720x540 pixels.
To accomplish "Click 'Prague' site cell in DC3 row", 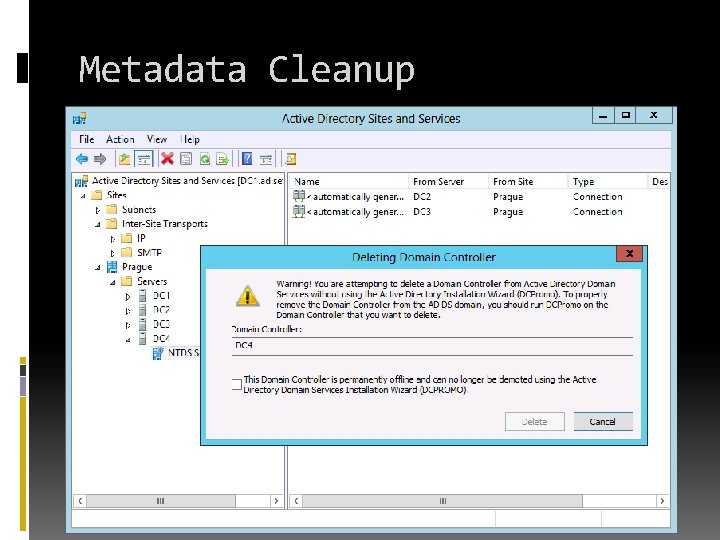I will click(x=508, y=212).
